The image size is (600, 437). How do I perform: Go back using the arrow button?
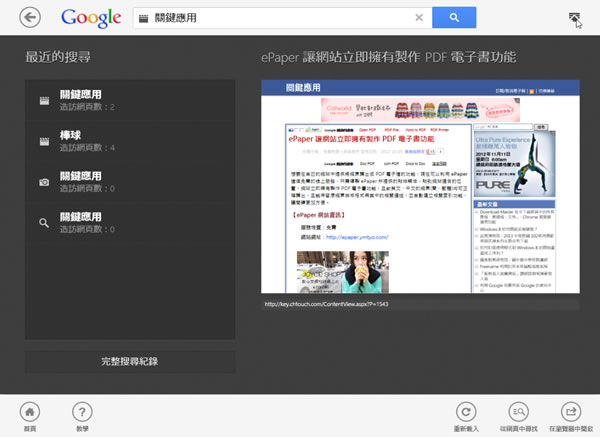coord(31,17)
